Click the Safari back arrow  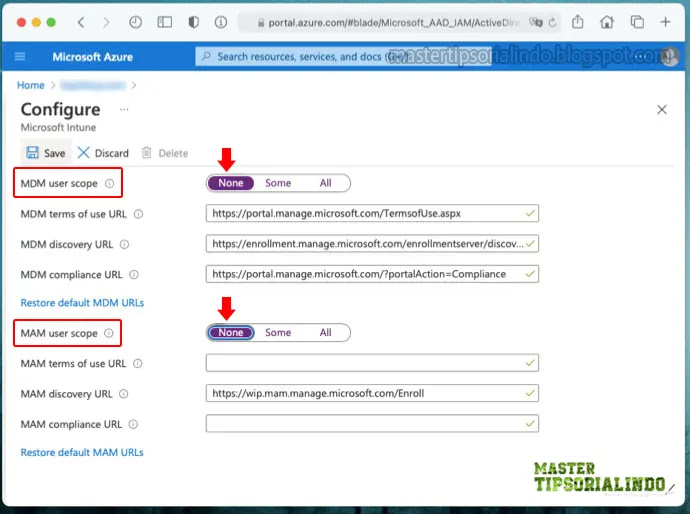pyautogui.click(x=81, y=22)
